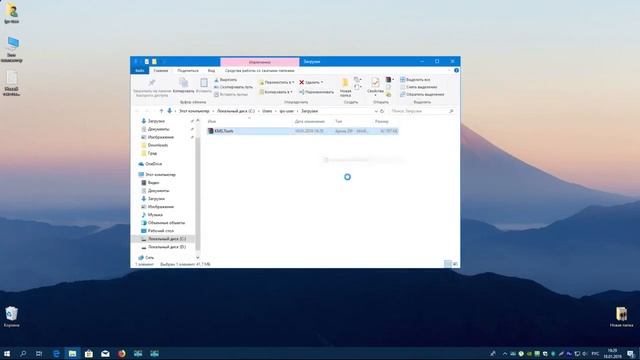Click the taskbar search icon
Screen dimensions: 640x360
point(23,353)
